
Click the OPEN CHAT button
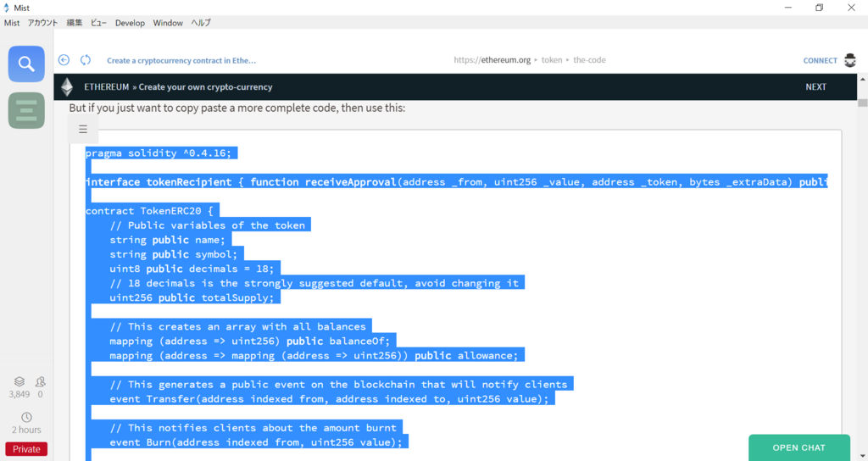pos(798,447)
